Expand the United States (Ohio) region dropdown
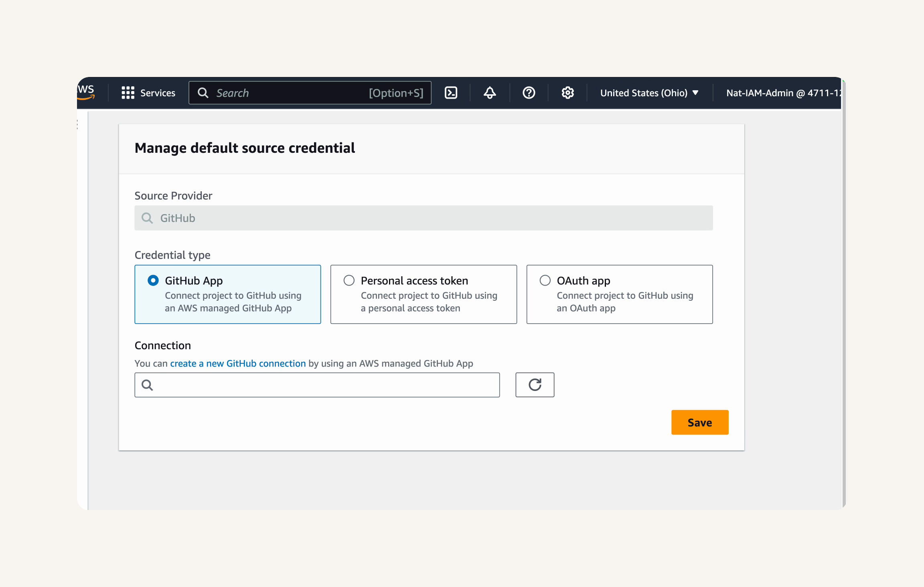 click(650, 93)
